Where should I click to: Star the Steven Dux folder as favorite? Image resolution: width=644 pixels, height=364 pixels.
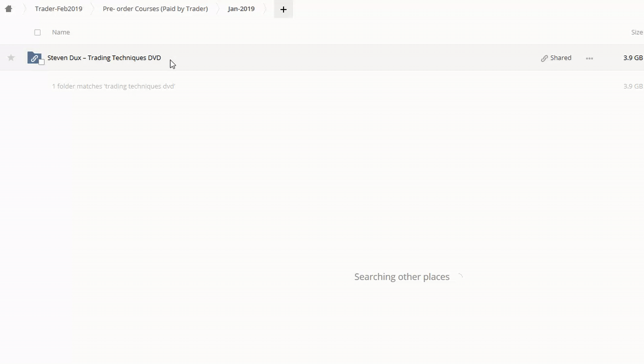(x=11, y=58)
